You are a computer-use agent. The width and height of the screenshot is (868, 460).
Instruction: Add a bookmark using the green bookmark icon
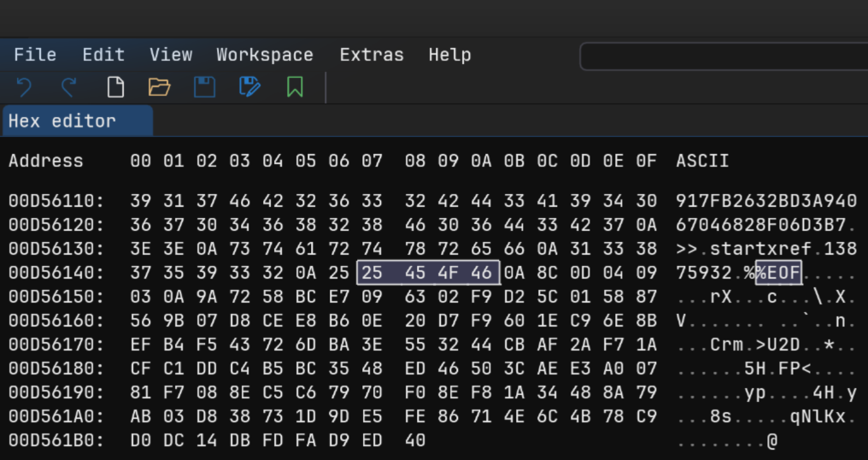(295, 86)
